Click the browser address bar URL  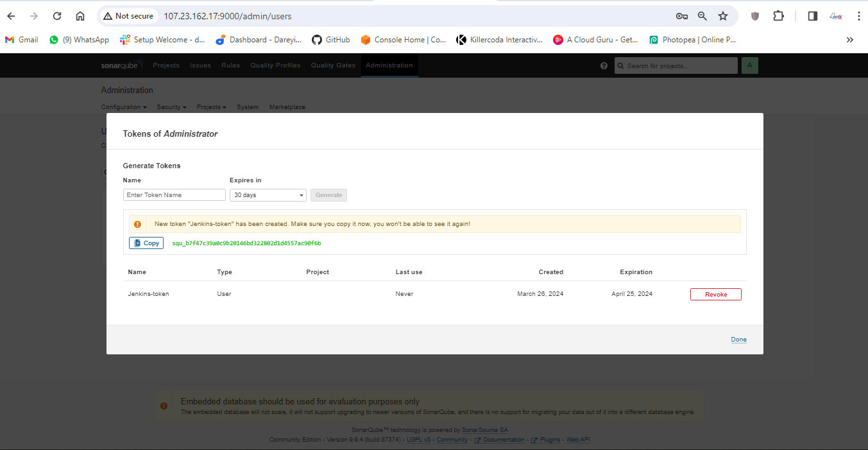coord(385,16)
